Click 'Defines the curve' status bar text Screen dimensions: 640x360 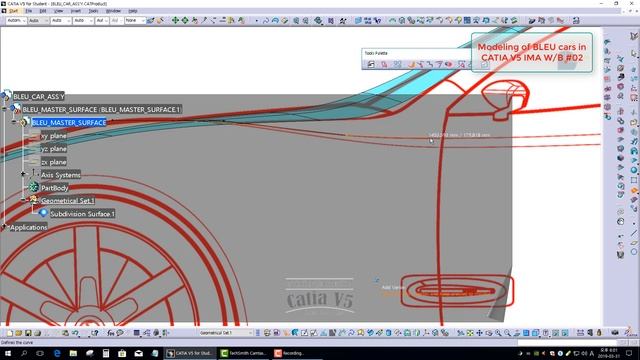coord(17,342)
